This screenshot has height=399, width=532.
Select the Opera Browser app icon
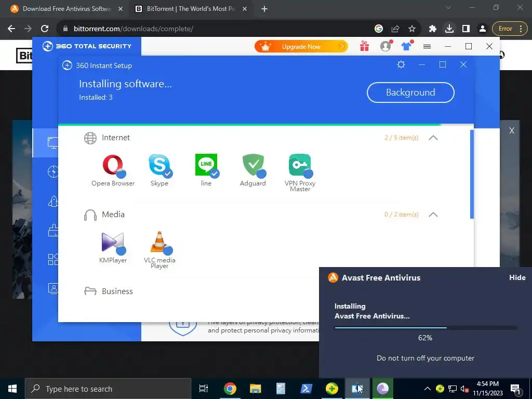[x=113, y=165]
